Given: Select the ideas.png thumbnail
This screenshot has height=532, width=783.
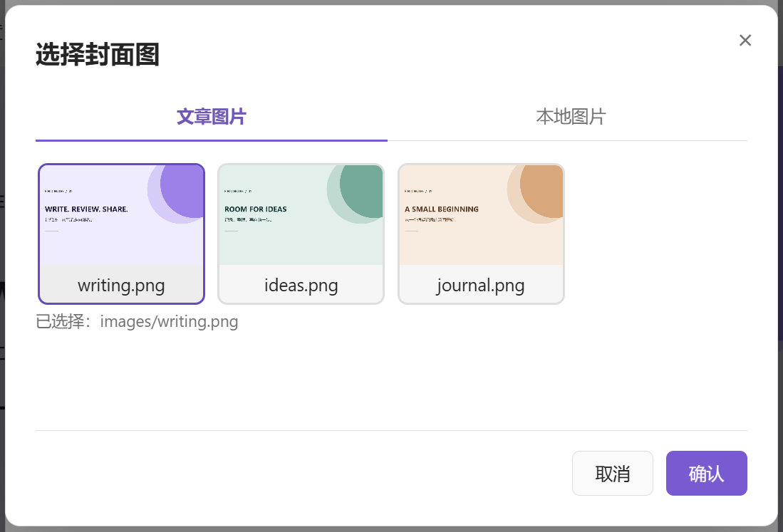Looking at the screenshot, I should [x=301, y=234].
